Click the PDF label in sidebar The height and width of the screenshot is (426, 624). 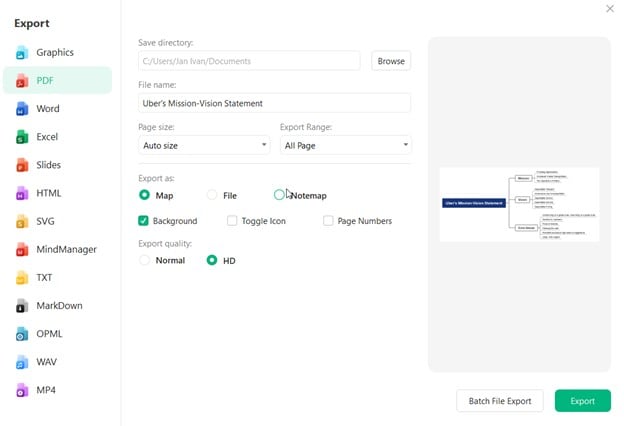coord(45,81)
